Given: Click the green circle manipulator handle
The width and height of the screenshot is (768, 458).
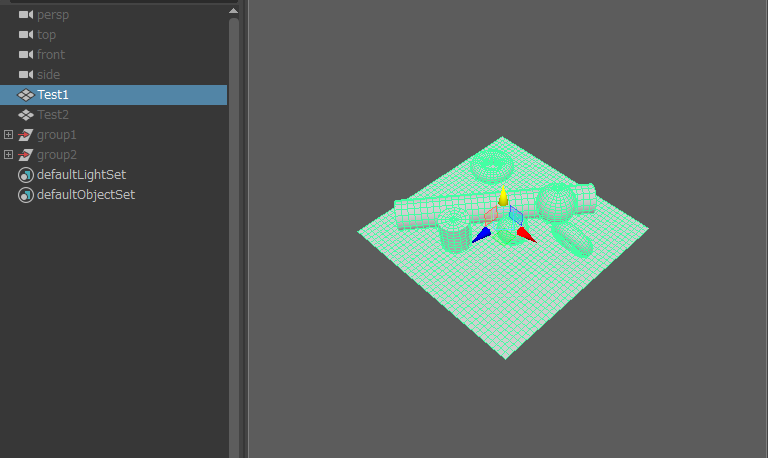Looking at the screenshot, I should (x=504, y=239).
